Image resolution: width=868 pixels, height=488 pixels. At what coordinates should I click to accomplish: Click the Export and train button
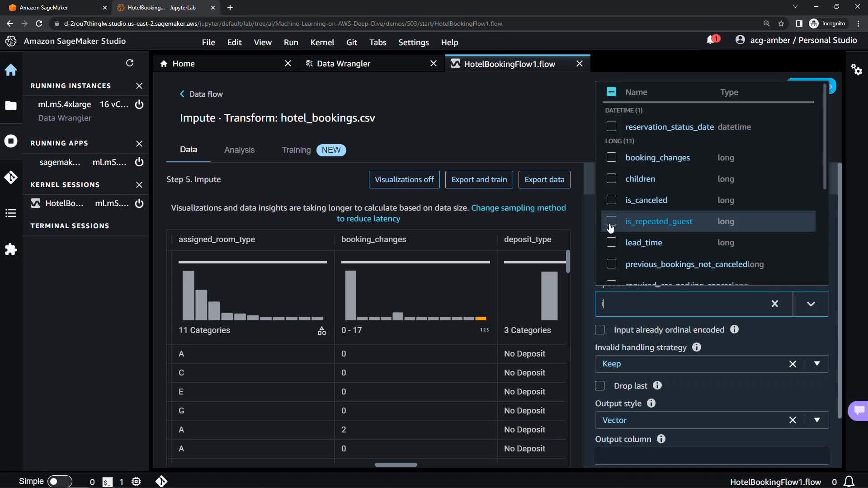click(x=479, y=179)
